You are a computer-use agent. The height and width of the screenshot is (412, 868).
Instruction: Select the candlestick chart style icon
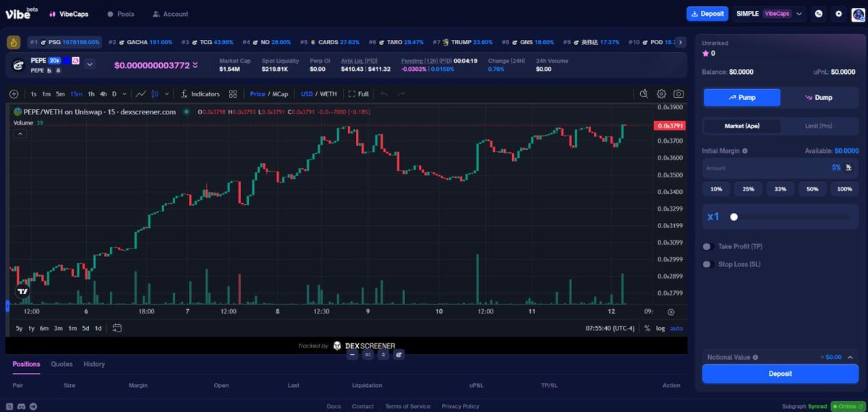(x=156, y=94)
